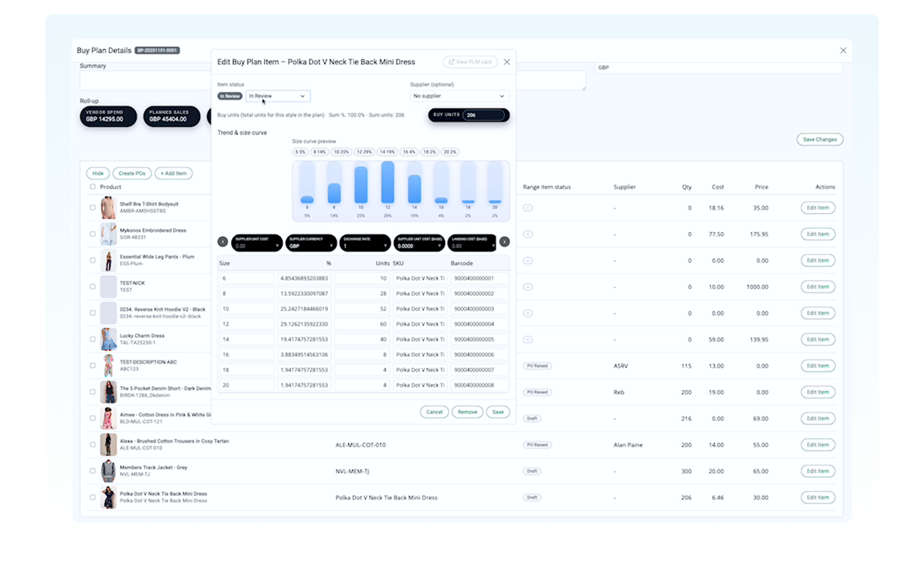Close the Buy Plan Details window
924x562 pixels.
[843, 51]
